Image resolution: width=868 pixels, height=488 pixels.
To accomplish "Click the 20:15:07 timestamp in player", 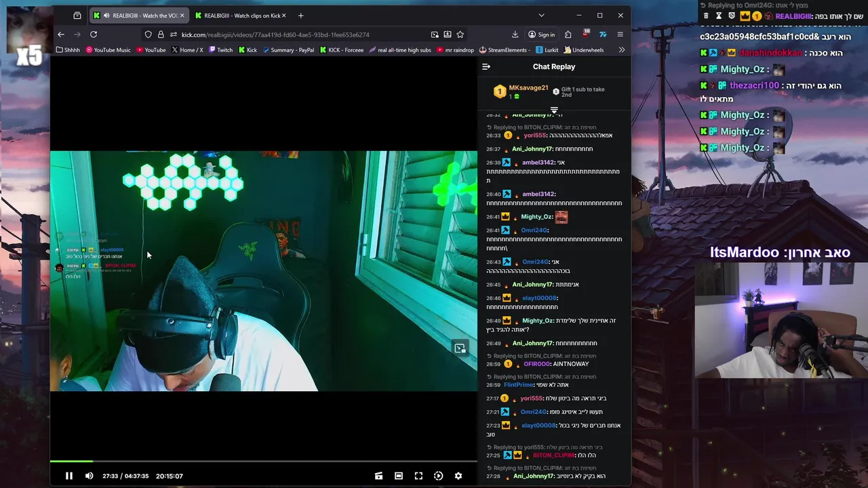I will [x=170, y=476].
